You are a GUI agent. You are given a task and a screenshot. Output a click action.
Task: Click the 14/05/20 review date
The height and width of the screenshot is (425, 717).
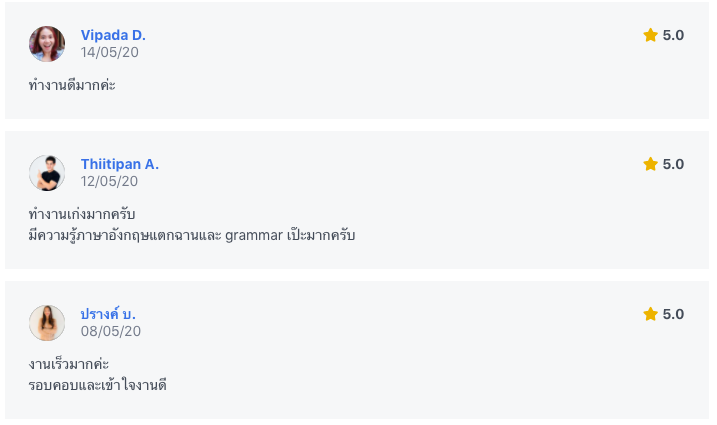coord(109,52)
